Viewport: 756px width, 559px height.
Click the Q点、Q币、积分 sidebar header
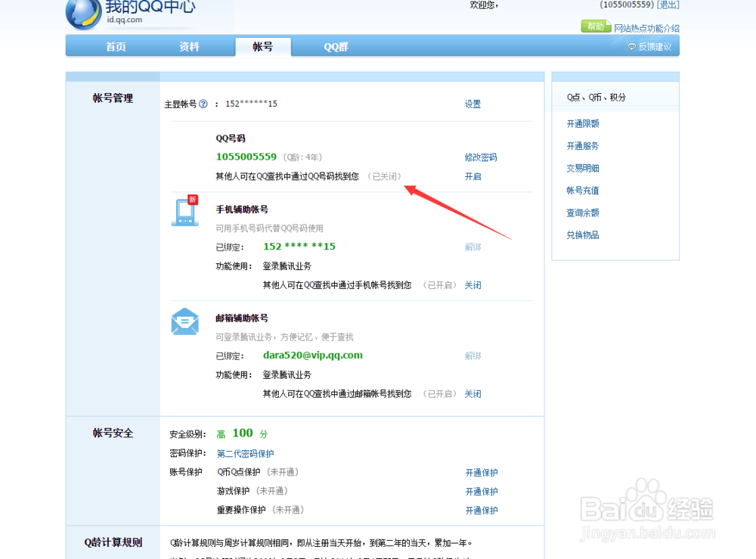click(596, 97)
